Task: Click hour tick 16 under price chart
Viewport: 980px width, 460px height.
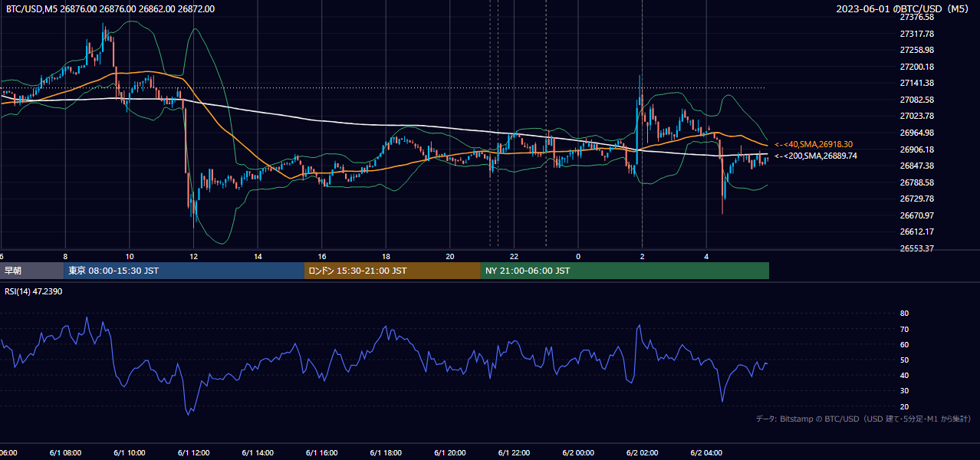Action: click(322, 256)
